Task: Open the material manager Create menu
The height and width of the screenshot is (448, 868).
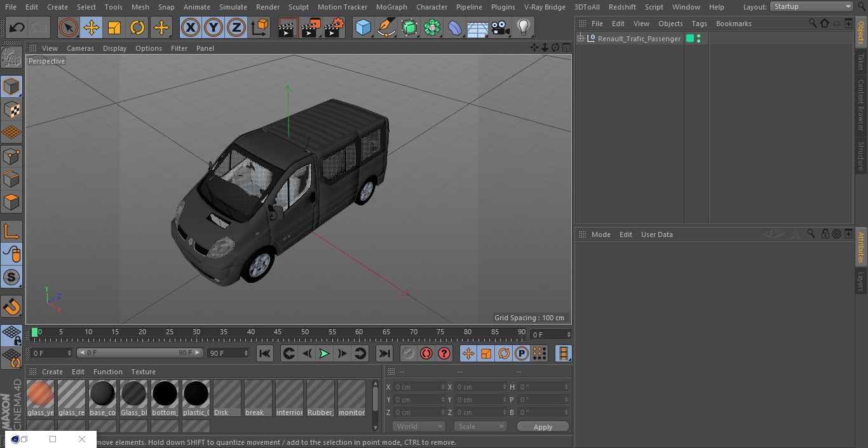Action: click(52, 372)
